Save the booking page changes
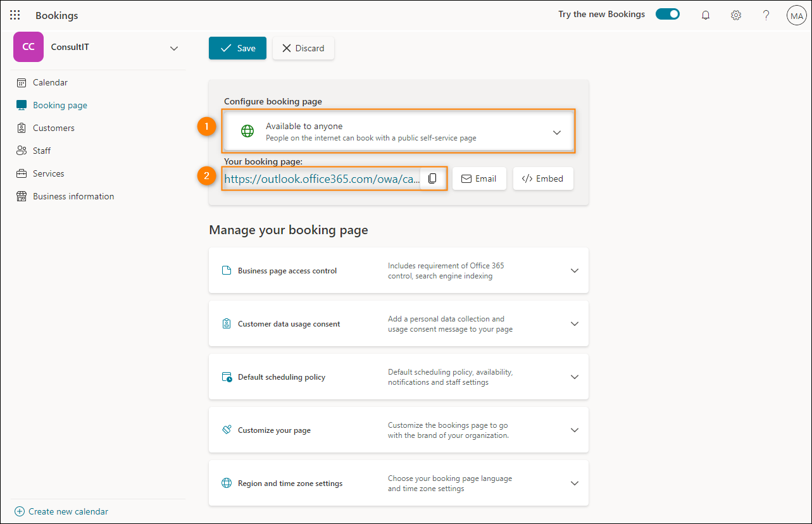This screenshot has width=812, height=524. [237, 48]
